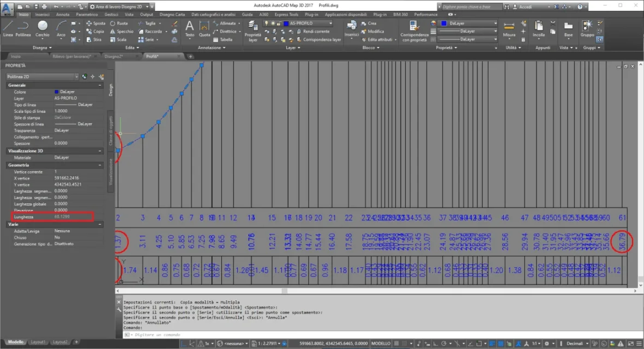Switch to the Layout1 tab
This screenshot has width=644, height=349.
click(x=38, y=342)
